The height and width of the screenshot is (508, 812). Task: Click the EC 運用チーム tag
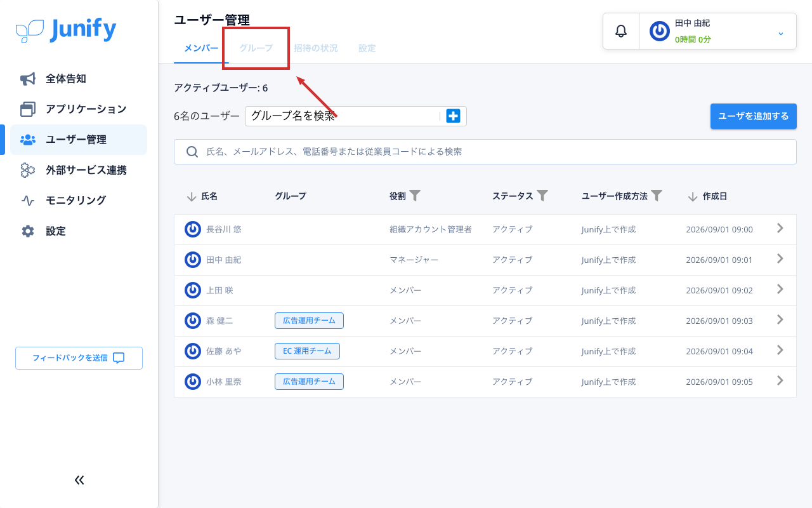point(307,351)
